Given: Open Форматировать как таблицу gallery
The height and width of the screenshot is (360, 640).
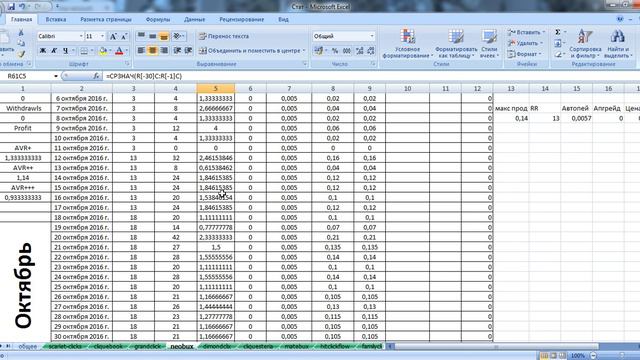Looking at the screenshot, I should [x=456, y=44].
